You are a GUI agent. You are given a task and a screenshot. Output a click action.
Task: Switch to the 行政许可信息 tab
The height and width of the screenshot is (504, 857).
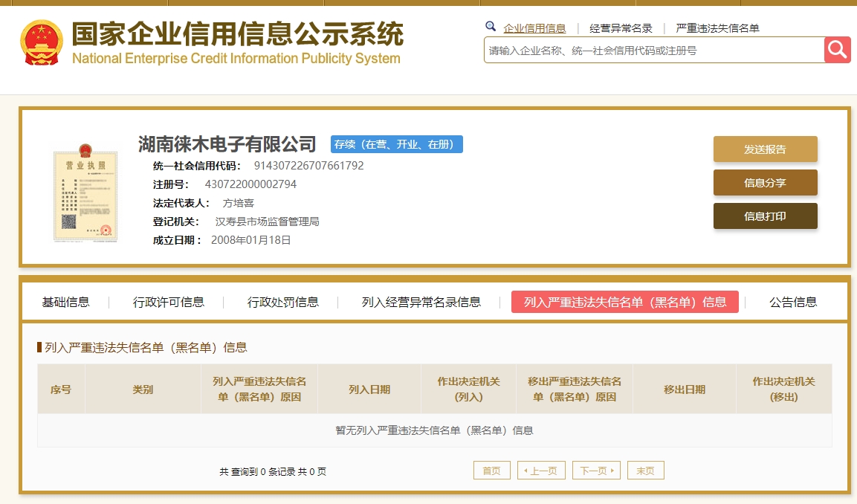pyautogui.click(x=168, y=302)
